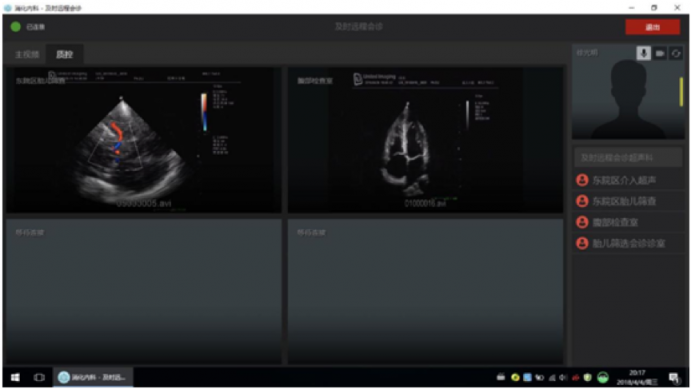Click user icon beside 胎儿筛选会诊诊室
The image size is (691, 389).
pyautogui.click(x=582, y=243)
